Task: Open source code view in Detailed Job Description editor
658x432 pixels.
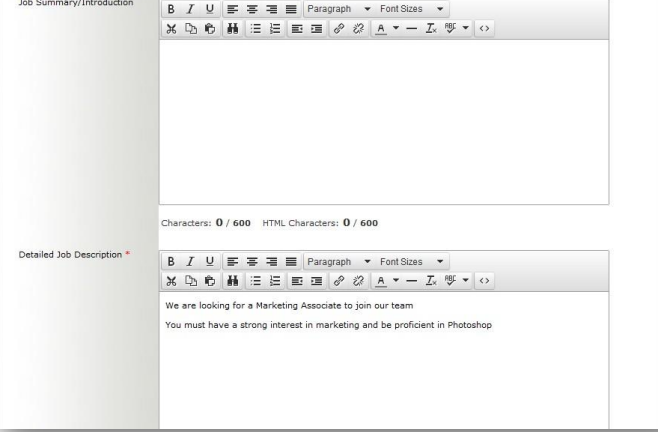Action: coord(484,281)
